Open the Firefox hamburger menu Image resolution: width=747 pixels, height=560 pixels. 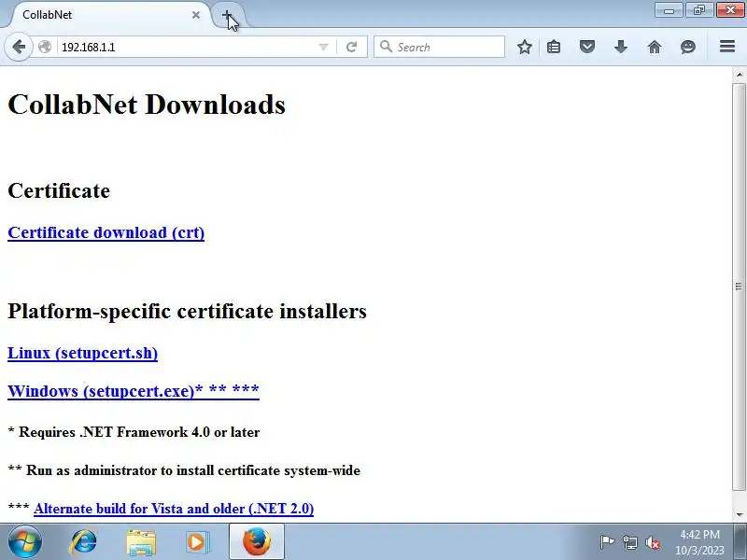coord(727,46)
